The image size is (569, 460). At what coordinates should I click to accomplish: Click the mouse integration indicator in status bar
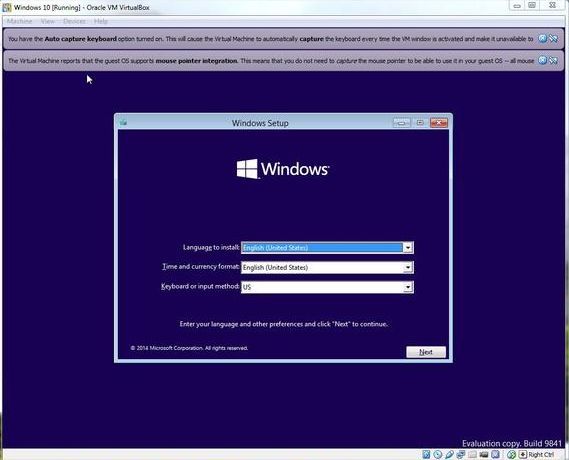point(512,455)
